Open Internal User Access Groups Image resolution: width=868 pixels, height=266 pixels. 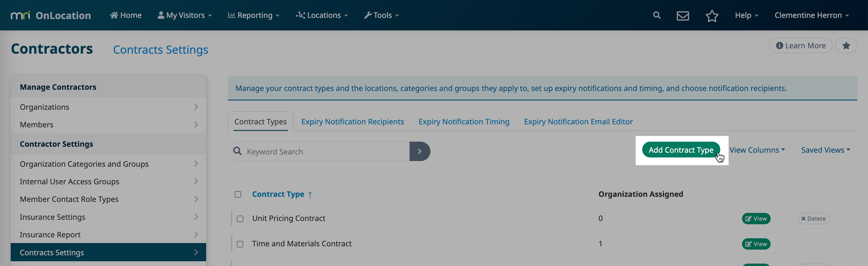(x=108, y=181)
